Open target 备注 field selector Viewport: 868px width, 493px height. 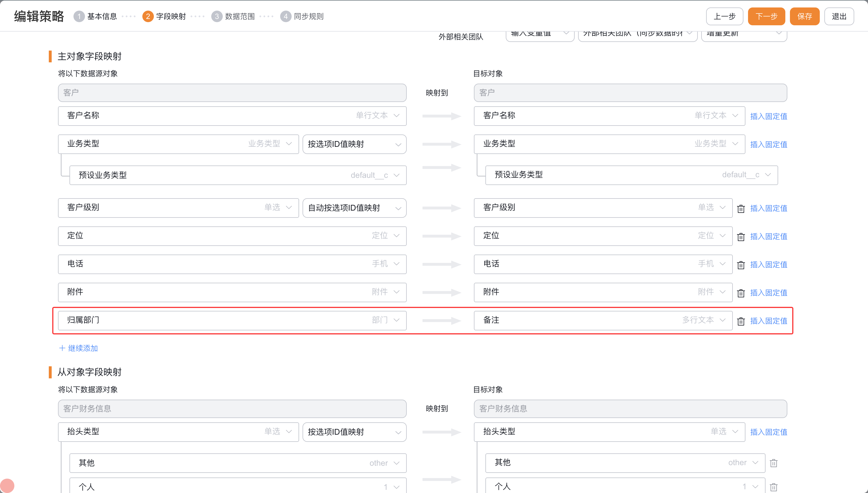pos(603,320)
